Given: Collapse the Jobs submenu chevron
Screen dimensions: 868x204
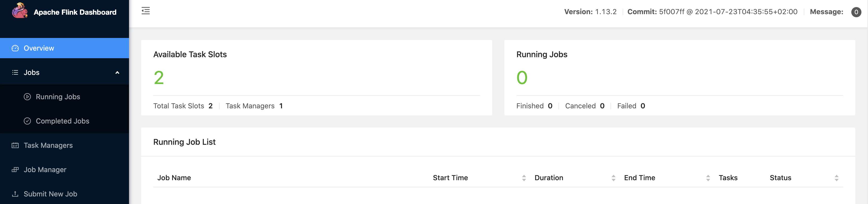Looking at the screenshot, I should [x=117, y=72].
